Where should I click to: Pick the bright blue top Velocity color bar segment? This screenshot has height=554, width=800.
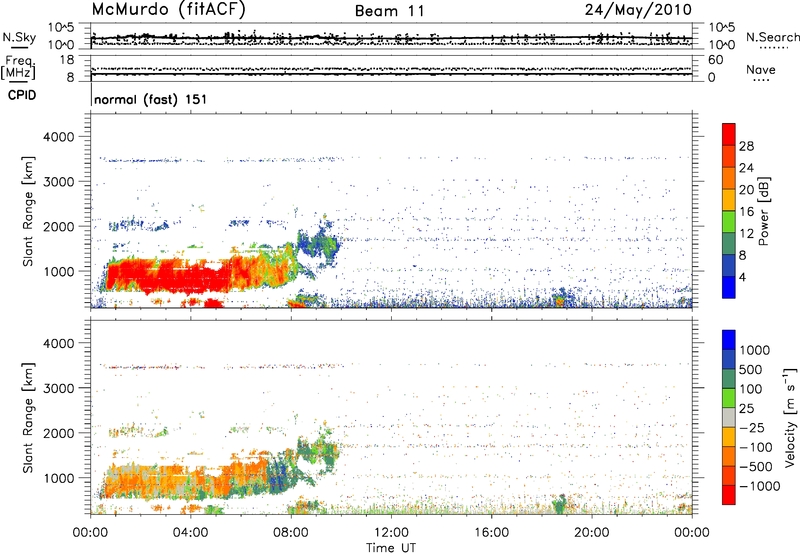click(x=729, y=340)
